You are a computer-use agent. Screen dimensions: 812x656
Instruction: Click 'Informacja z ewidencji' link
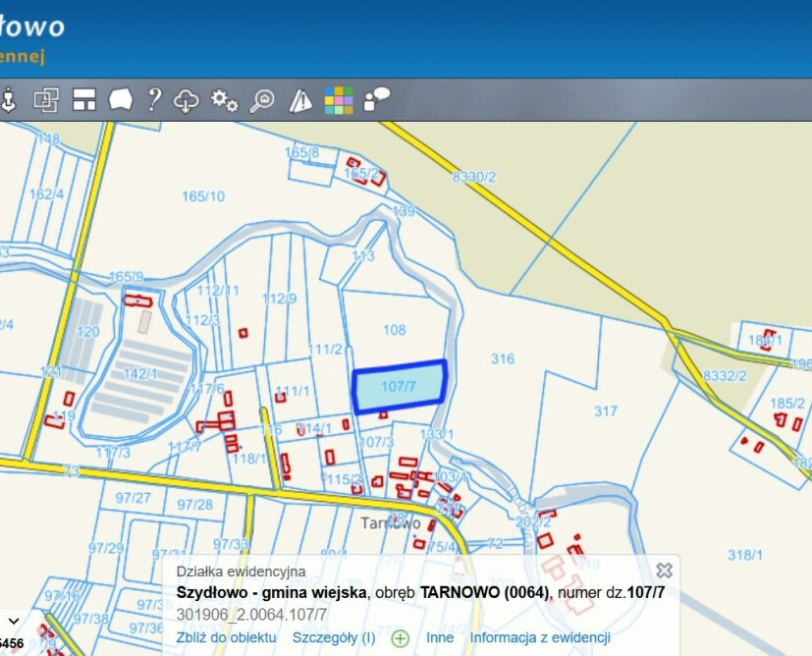[540, 637]
